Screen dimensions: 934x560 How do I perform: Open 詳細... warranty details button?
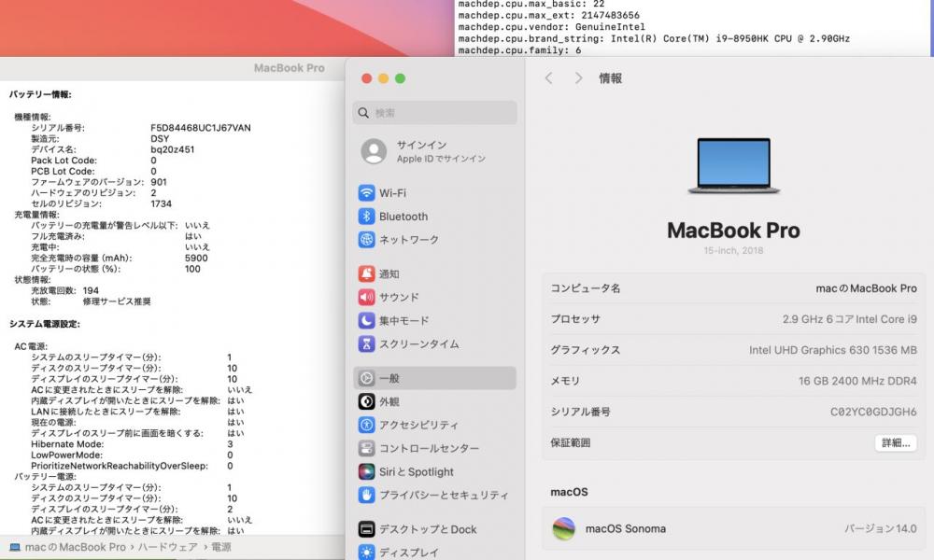(896, 442)
